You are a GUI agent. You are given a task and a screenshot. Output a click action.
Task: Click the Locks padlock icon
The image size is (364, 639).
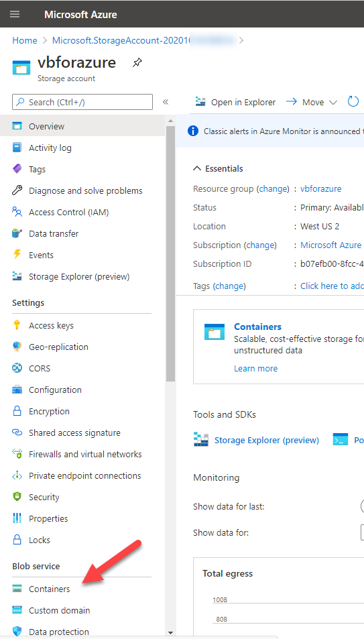pos(17,540)
